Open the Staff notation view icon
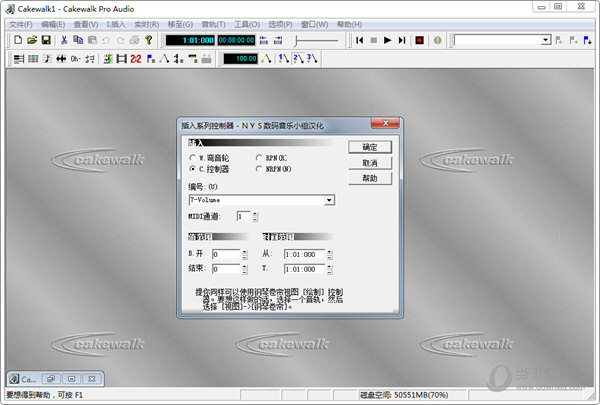This screenshot has width=600, height=405. point(47,59)
